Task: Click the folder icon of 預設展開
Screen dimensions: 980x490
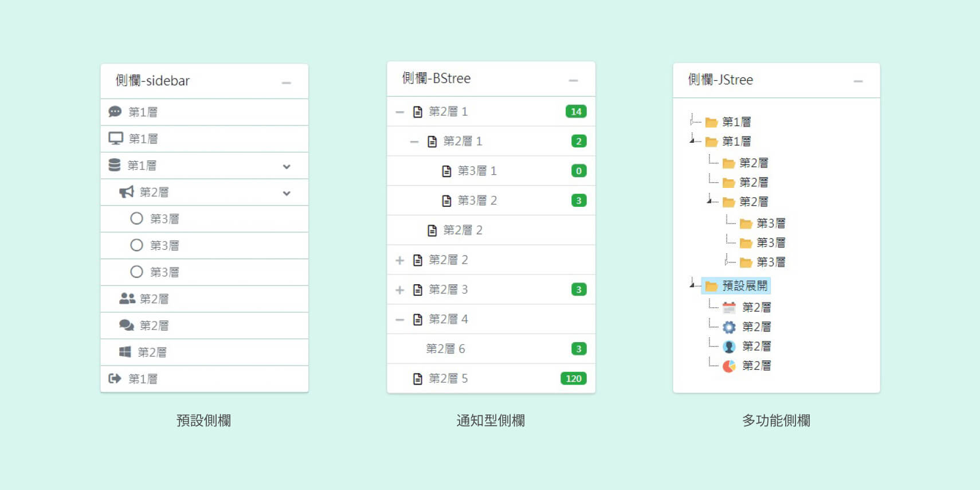Action: tap(711, 286)
